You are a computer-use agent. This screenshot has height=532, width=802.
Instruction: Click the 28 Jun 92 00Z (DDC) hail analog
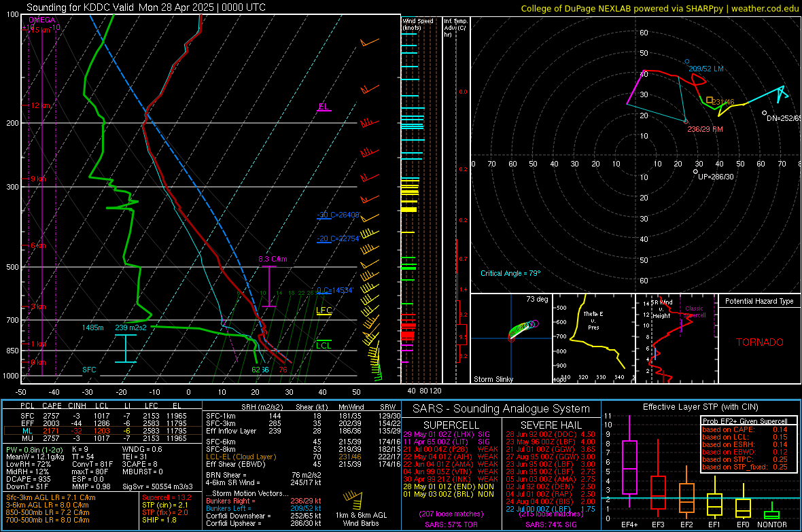pyautogui.click(x=551, y=434)
